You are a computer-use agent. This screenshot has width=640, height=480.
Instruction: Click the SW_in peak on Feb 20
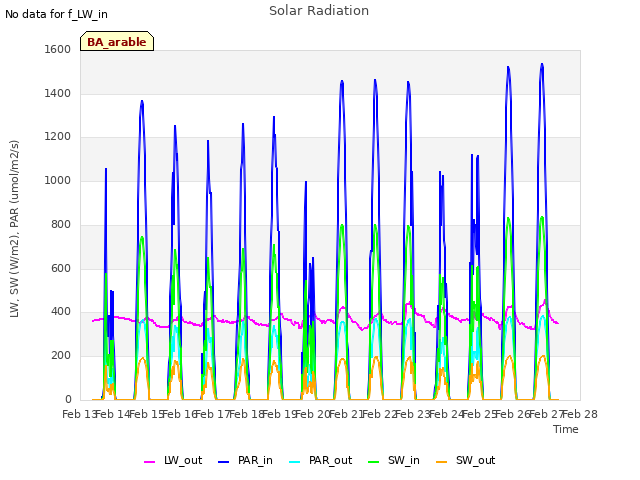click(342, 225)
